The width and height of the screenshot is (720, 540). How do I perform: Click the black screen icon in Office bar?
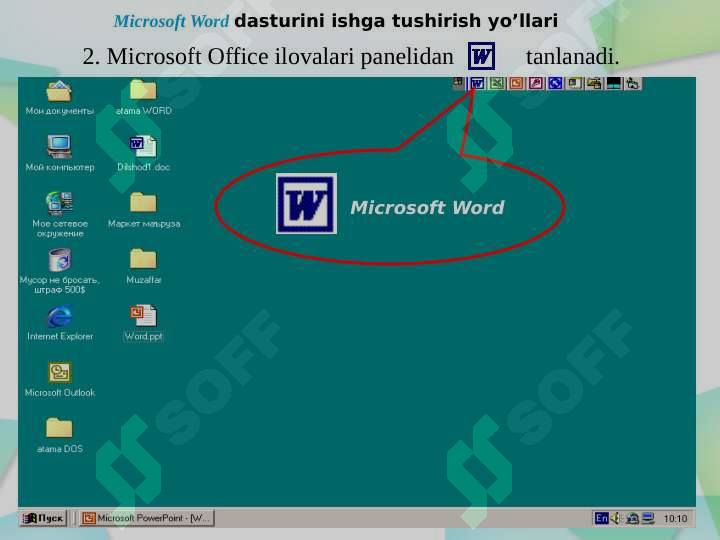tap(613, 83)
